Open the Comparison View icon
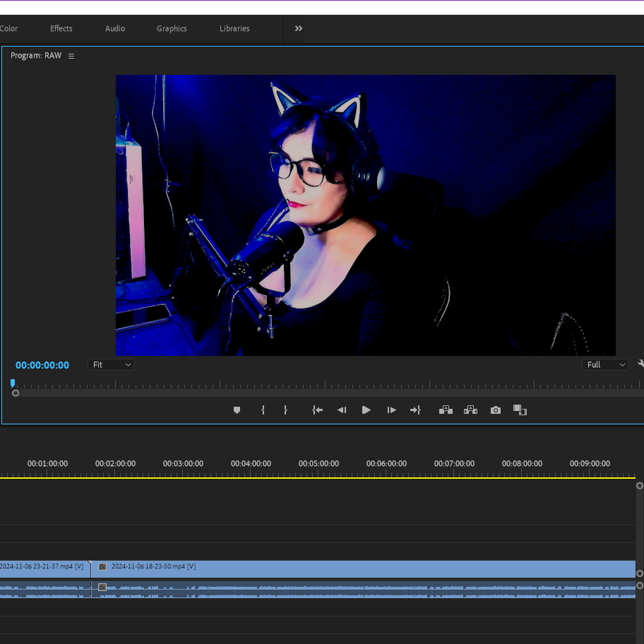Image resolution: width=644 pixels, height=644 pixels. click(520, 410)
